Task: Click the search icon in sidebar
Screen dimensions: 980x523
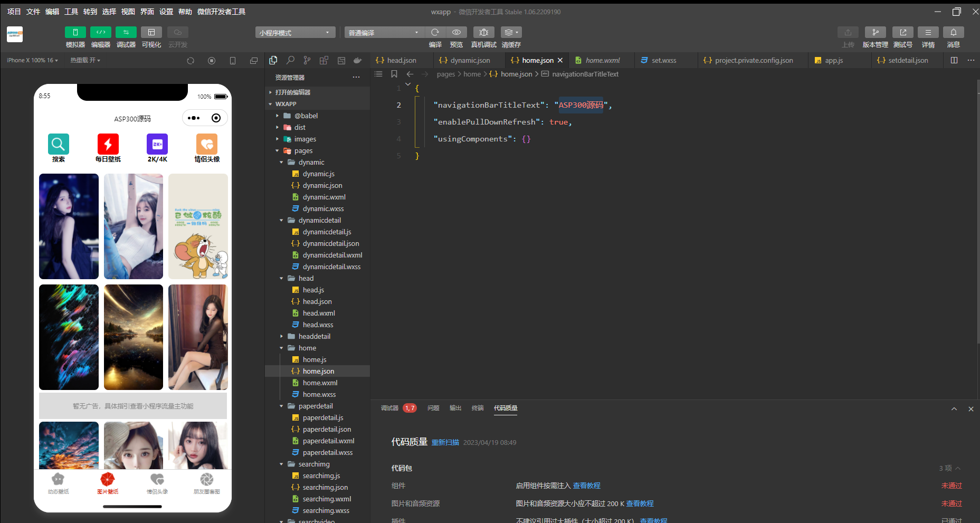Action: point(290,61)
